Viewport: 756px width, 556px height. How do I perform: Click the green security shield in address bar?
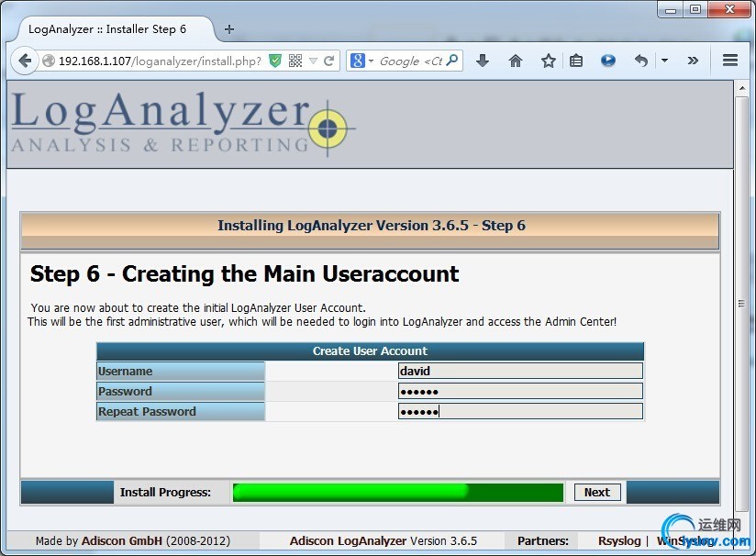tap(275, 61)
